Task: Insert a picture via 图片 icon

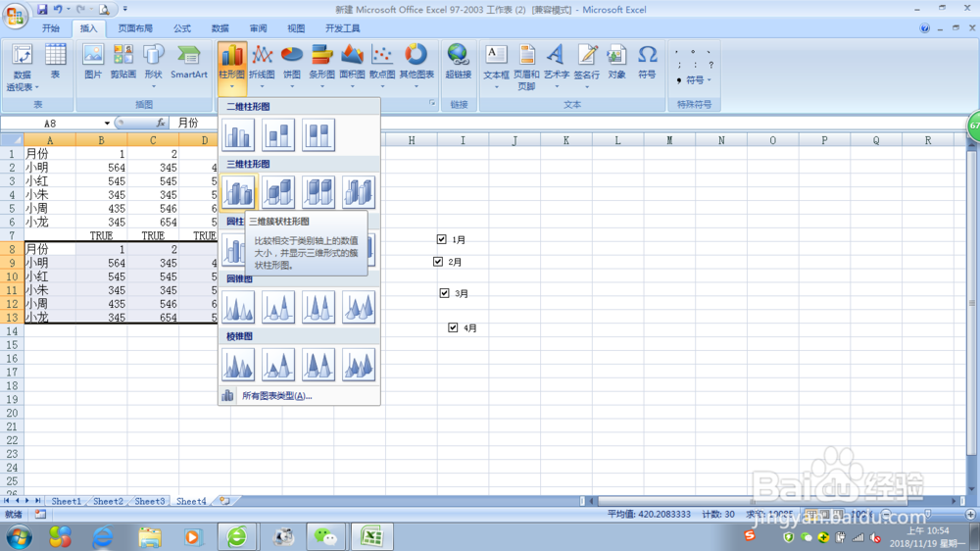Action: [x=92, y=62]
